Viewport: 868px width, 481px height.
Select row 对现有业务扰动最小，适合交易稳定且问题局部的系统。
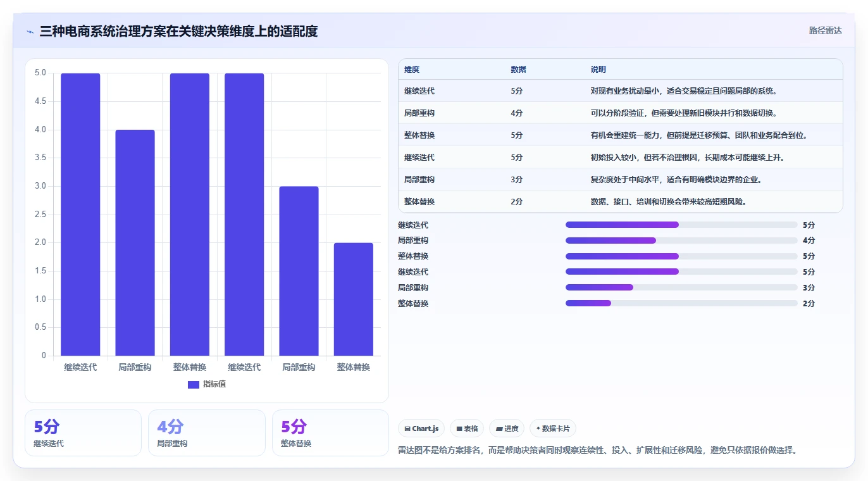(x=621, y=91)
